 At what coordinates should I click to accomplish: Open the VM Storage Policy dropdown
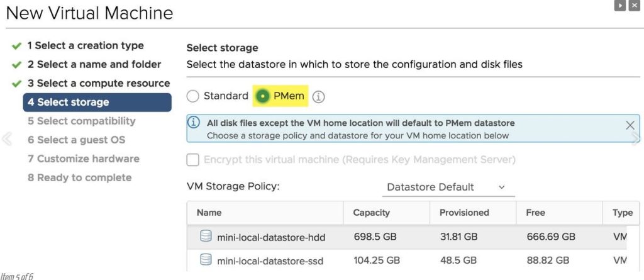click(448, 187)
